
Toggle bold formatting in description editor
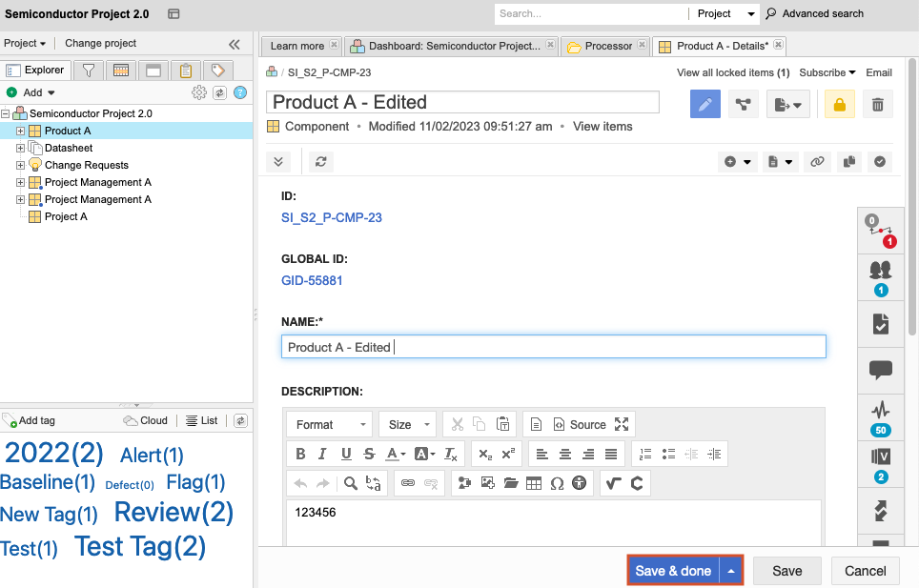coord(300,454)
